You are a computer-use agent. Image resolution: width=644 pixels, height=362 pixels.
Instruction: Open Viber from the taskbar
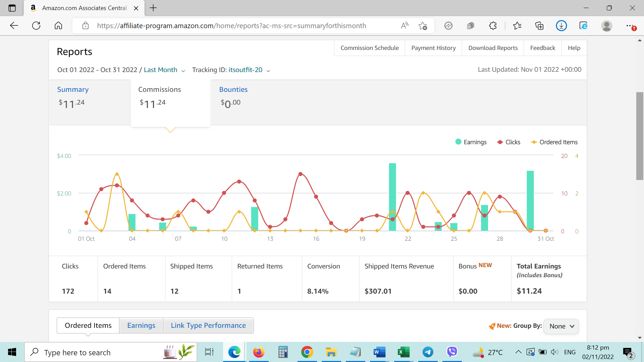pos(452,352)
